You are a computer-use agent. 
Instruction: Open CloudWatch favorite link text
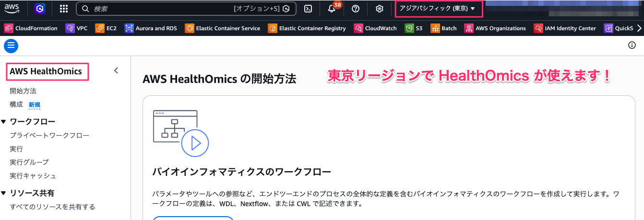[x=381, y=28]
